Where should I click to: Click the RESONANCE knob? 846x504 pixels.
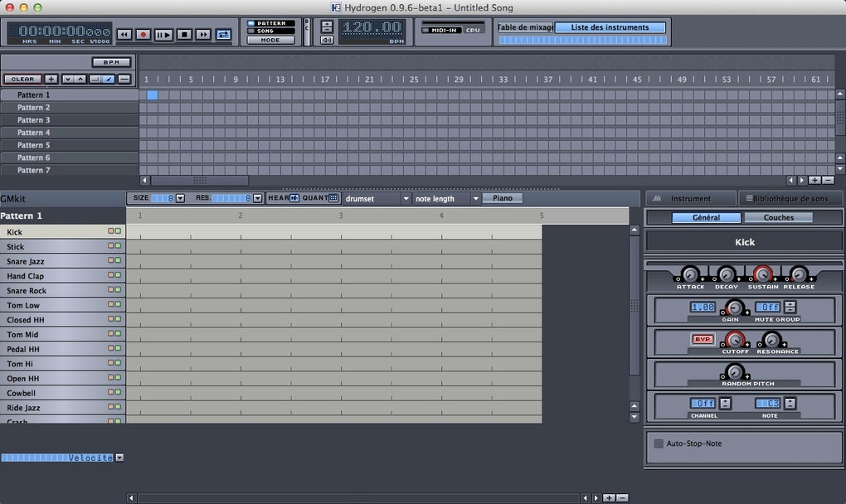771,340
